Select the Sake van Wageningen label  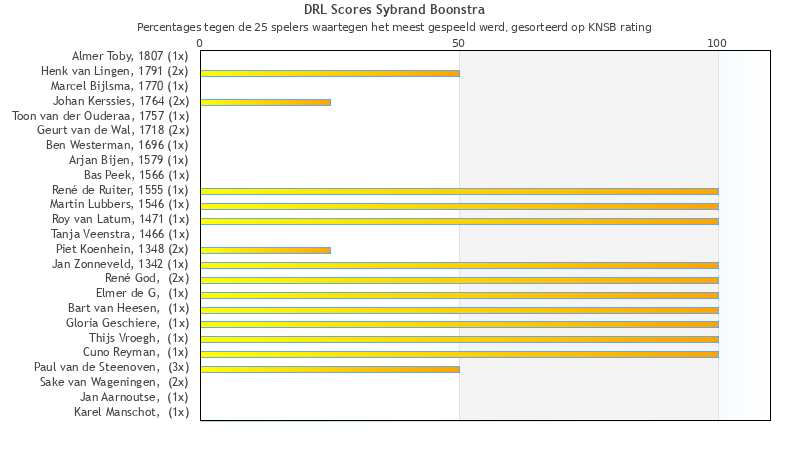tap(114, 382)
